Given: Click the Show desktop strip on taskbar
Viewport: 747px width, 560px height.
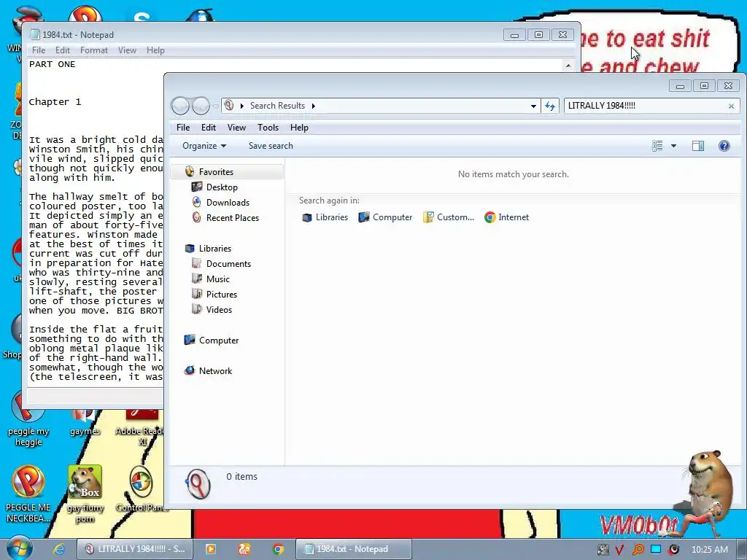Looking at the screenshot, I should [742, 549].
